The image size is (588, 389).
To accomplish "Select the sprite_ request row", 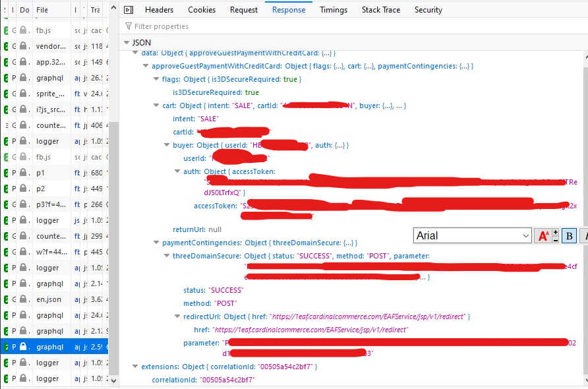I will click(x=55, y=94).
